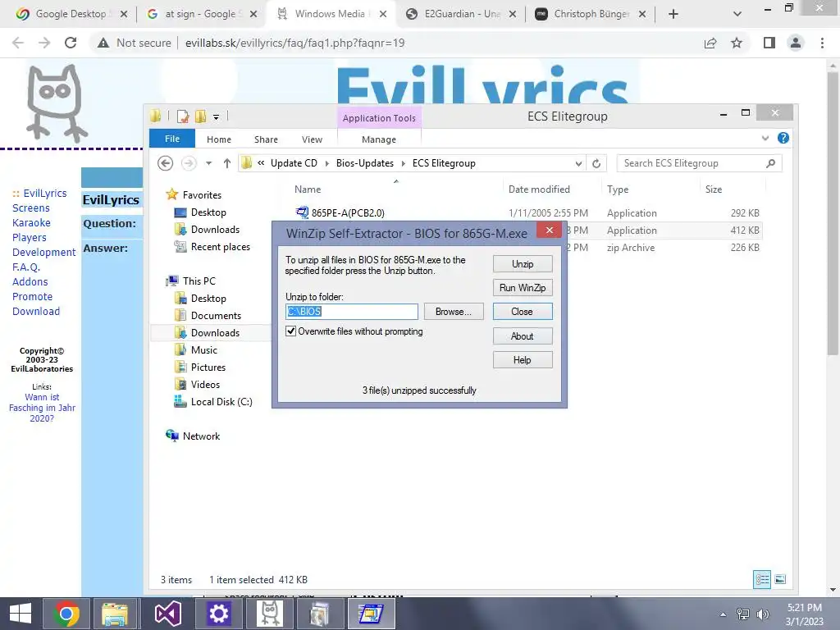Click the search magnifier icon in Explorer
This screenshot has height=630, width=840.
pos(770,163)
